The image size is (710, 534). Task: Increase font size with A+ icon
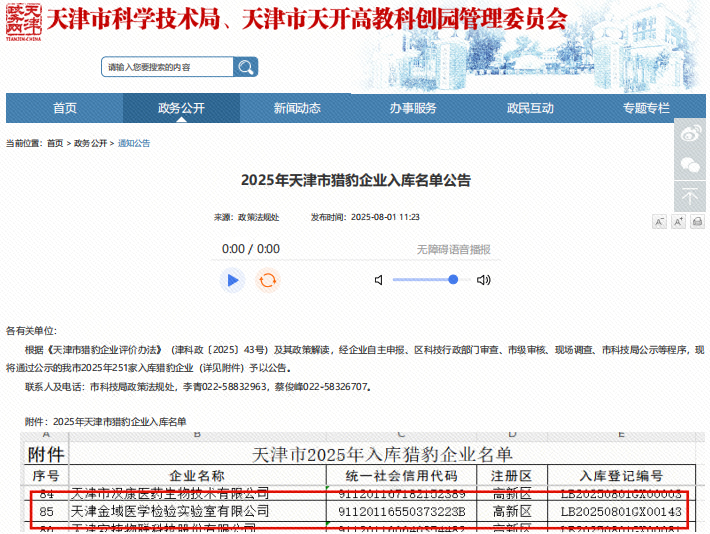(x=678, y=221)
